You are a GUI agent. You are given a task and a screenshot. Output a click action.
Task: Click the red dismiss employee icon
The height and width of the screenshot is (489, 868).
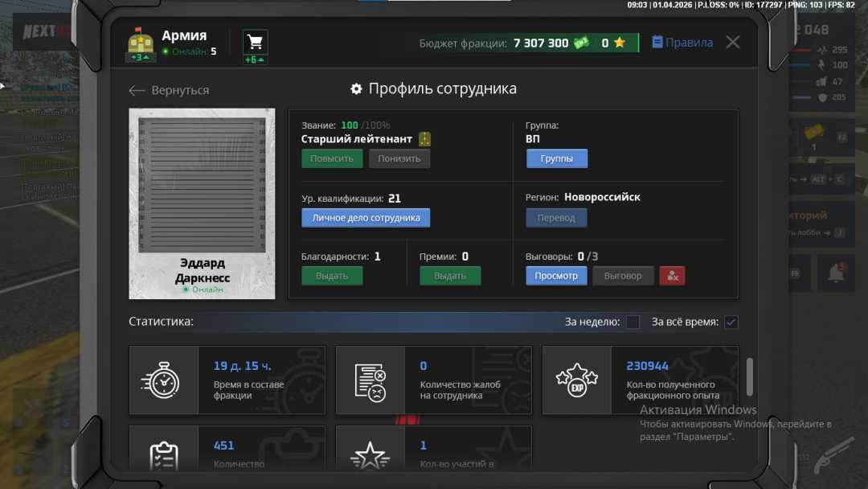click(672, 276)
